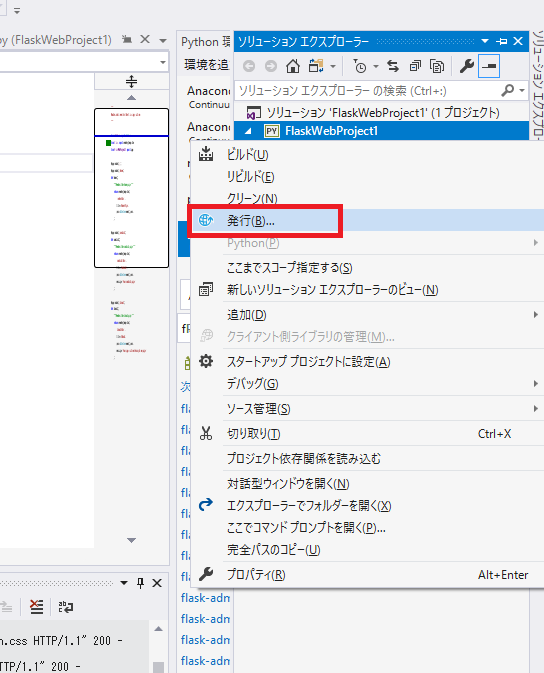Screen dimensions: 544x673
Task: Click the wrench Properties icon in toolbar
Action: (467, 66)
